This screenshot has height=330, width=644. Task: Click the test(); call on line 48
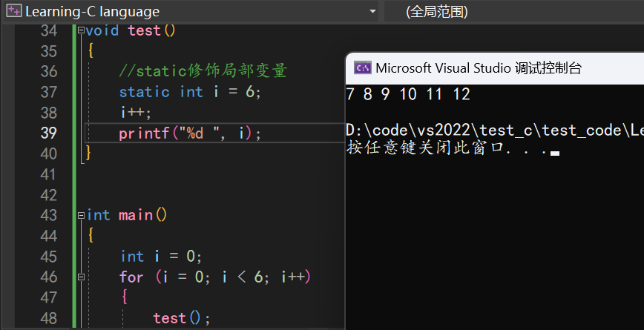[182, 318]
